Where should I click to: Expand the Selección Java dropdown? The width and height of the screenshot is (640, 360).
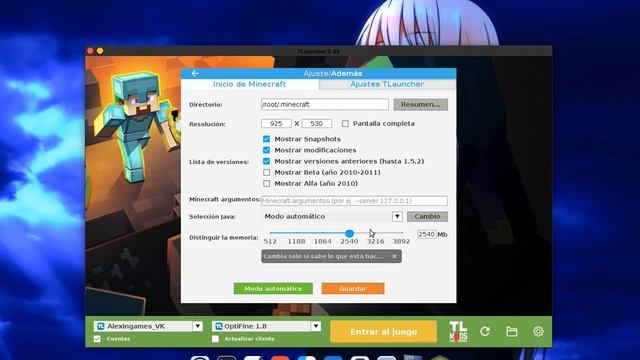tap(397, 216)
